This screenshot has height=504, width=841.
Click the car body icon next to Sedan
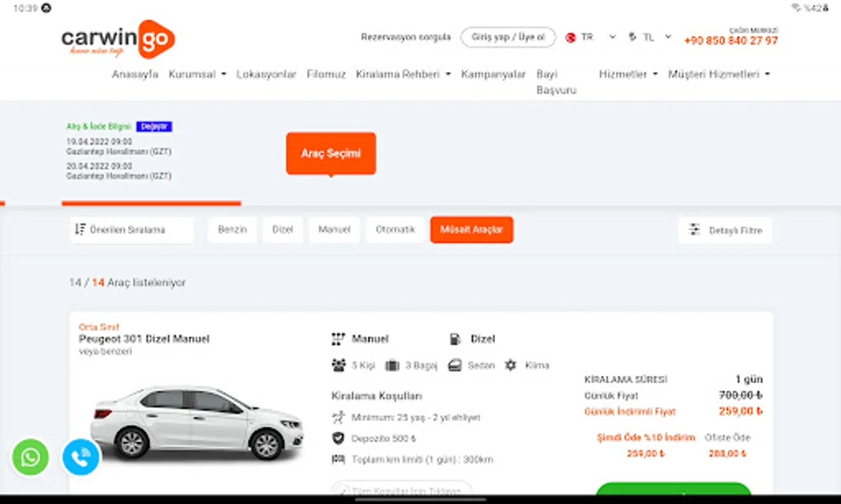click(454, 365)
